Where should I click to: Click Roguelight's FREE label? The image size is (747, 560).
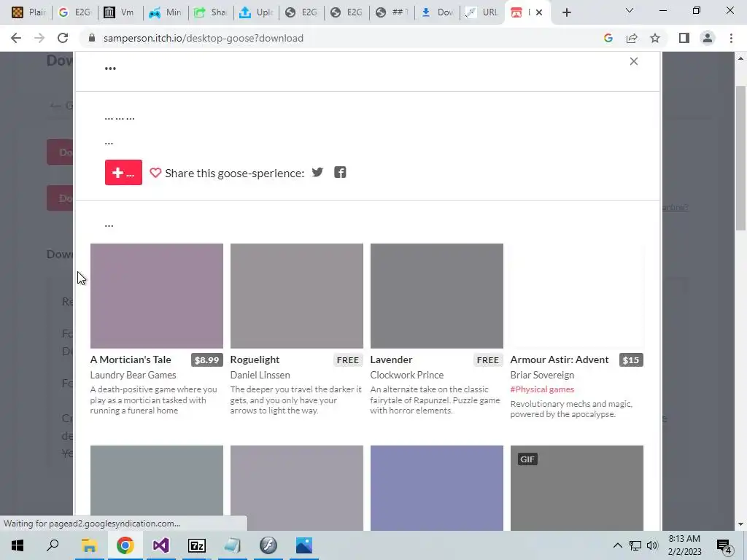[347, 360]
